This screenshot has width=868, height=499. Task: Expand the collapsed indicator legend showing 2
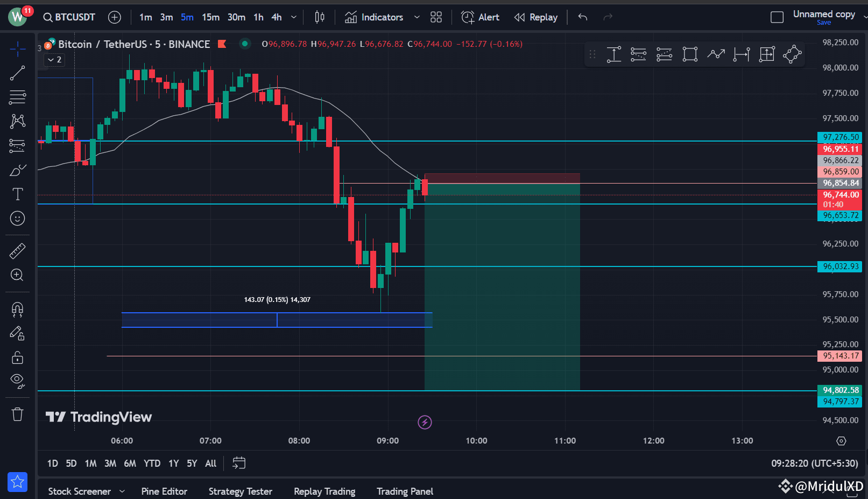tap(54, 60)
